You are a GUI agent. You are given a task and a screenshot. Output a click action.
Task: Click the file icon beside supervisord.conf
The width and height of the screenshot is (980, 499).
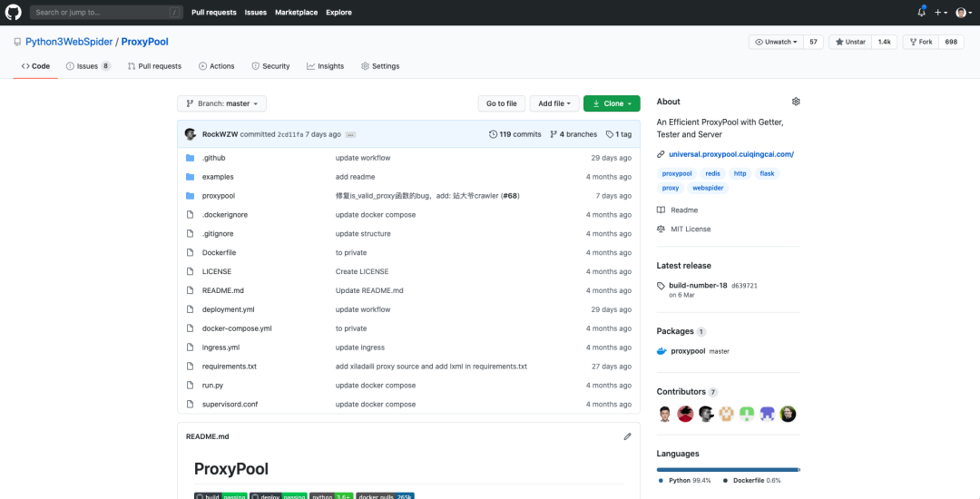pyautogui.click(x=190, y=404)
